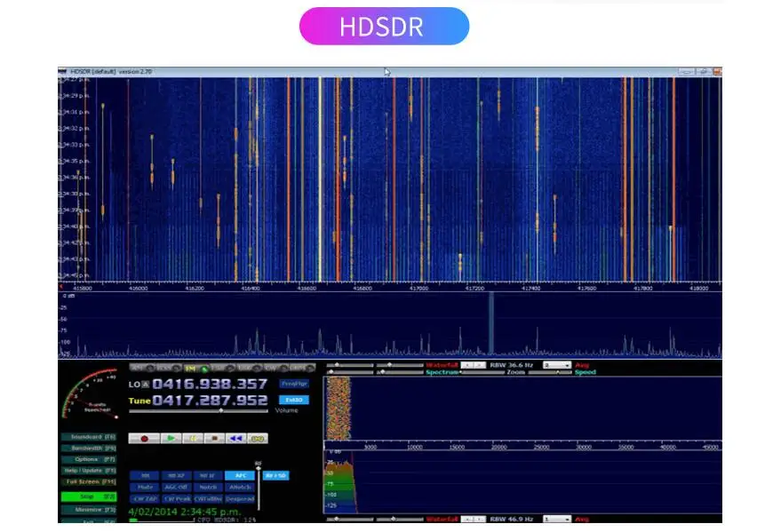
Task: Toggle the CW Peak button
Action: point(176,499)
